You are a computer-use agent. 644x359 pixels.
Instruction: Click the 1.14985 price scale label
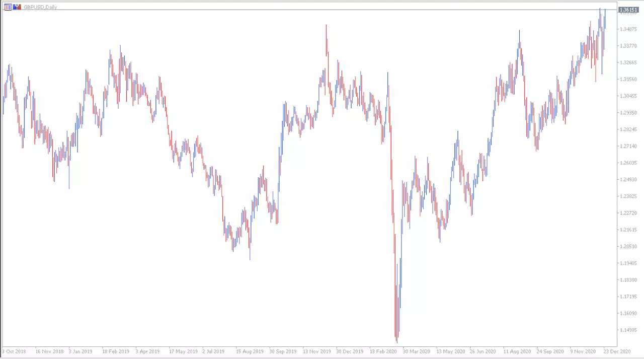pos(629,330)
